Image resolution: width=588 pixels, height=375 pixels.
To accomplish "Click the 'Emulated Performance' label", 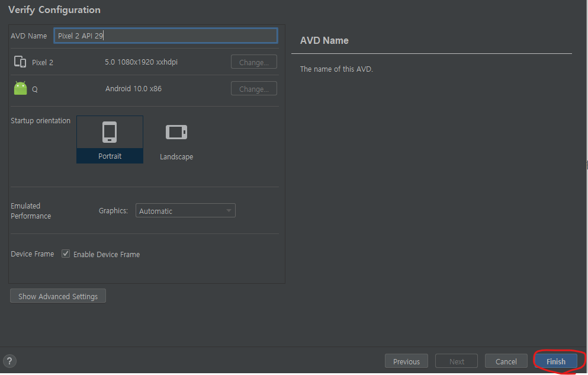I will [31, 211].
